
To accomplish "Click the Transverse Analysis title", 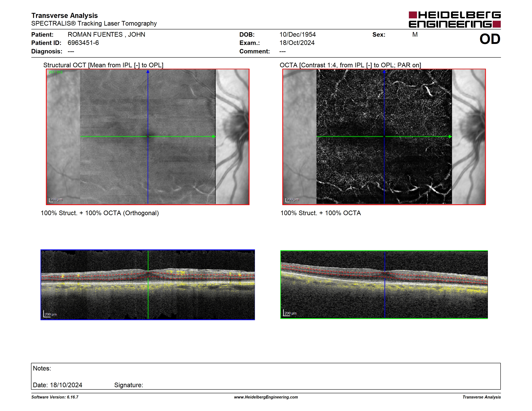I will pos(64,16).
